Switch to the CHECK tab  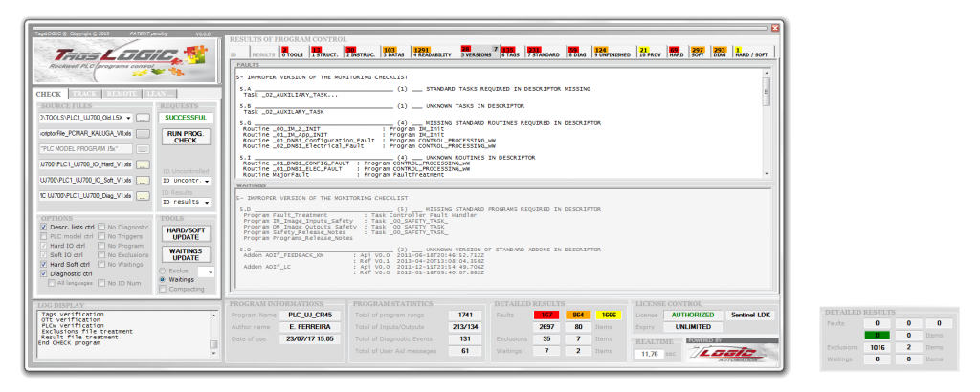pyautogui.click(x=49, y=95)
